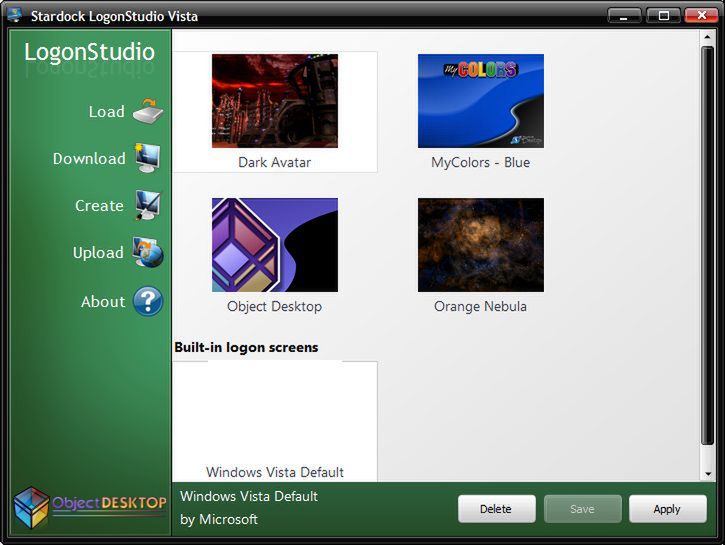725x545 pixels.
Task: Select the Windows Vista Default screen tile
Action: [275, 421]
